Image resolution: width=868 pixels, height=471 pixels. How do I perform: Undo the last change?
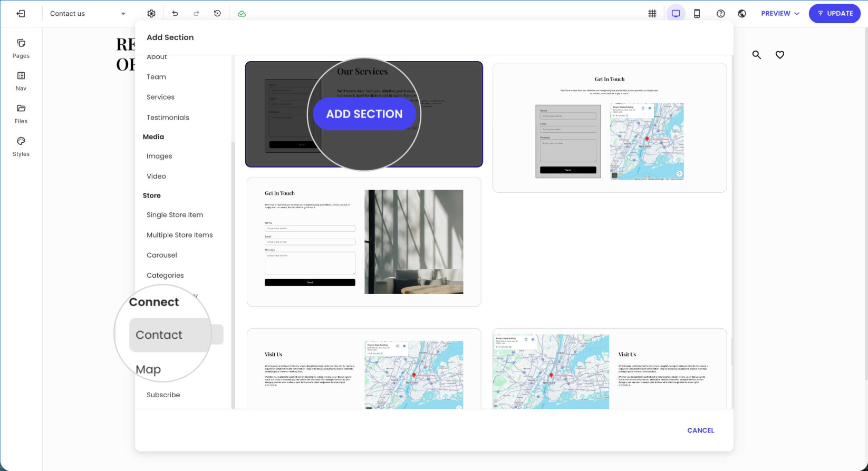175,14
